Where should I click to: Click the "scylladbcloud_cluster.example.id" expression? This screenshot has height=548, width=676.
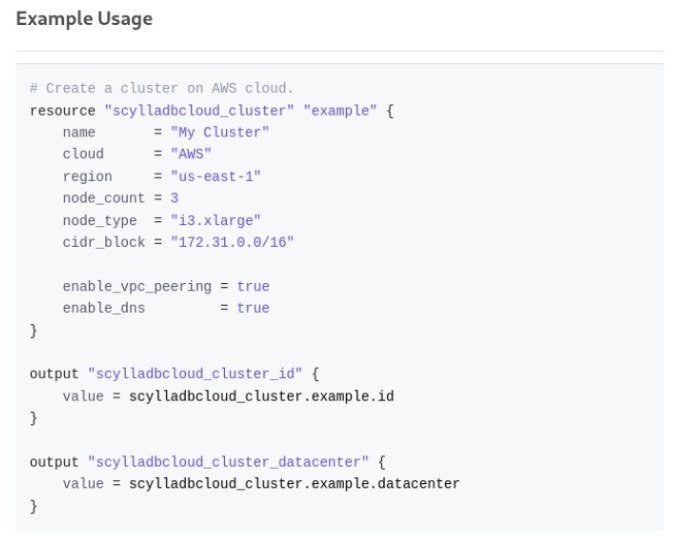[262, 396]
